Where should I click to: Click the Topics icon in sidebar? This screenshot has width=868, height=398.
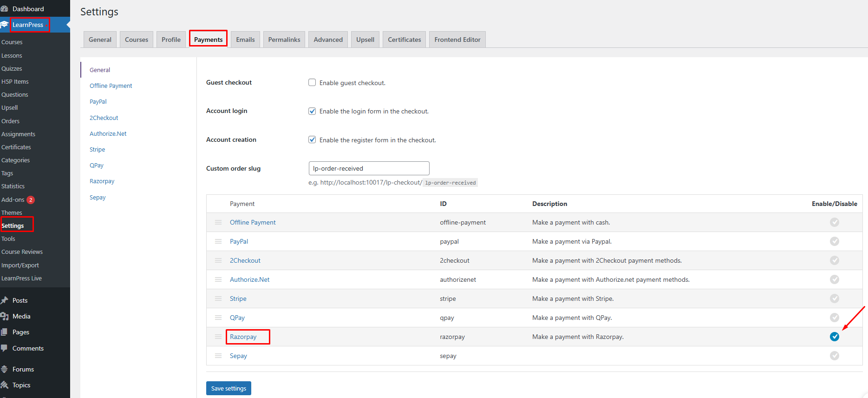[4, 385]
